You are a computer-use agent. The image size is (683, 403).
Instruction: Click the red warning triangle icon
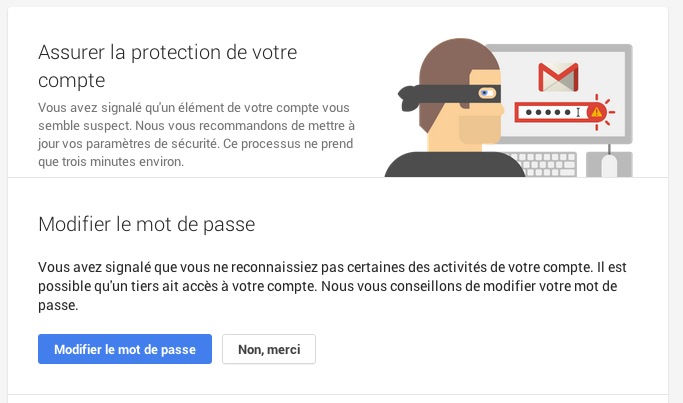tap(596, 113)
